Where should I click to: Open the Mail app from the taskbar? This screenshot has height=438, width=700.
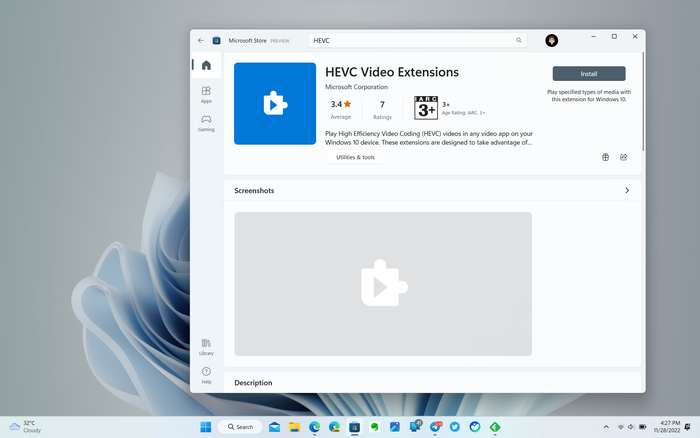pyautogui.click(x=274, y=427)
